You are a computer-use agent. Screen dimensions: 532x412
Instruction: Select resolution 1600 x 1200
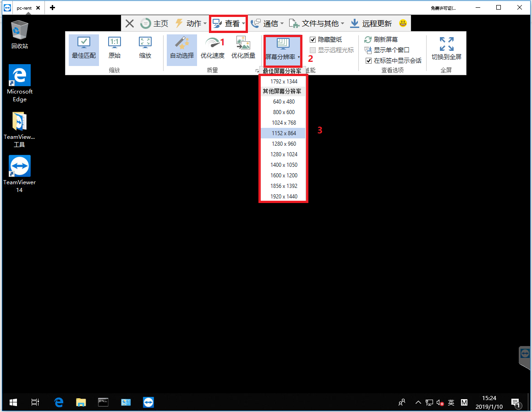tap(284, 175)
